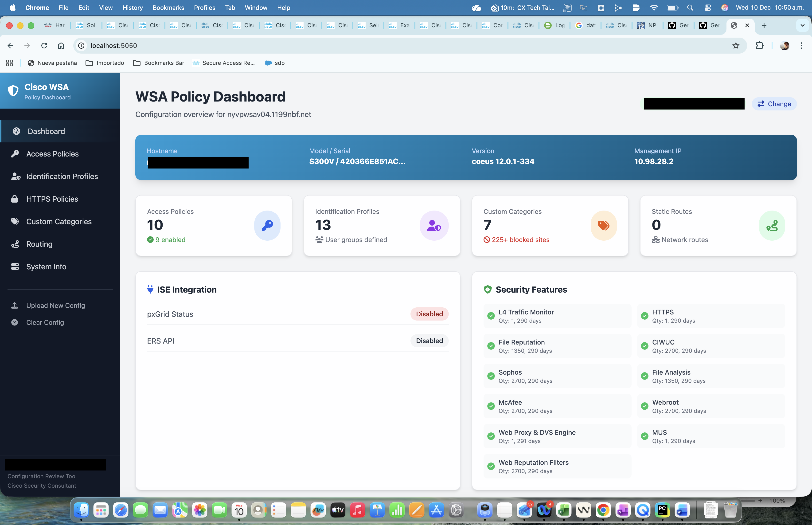Click the Management IP 10.98.28.2 value
Viewport: 812px width, 525px height.
click(x=654, y=162)
